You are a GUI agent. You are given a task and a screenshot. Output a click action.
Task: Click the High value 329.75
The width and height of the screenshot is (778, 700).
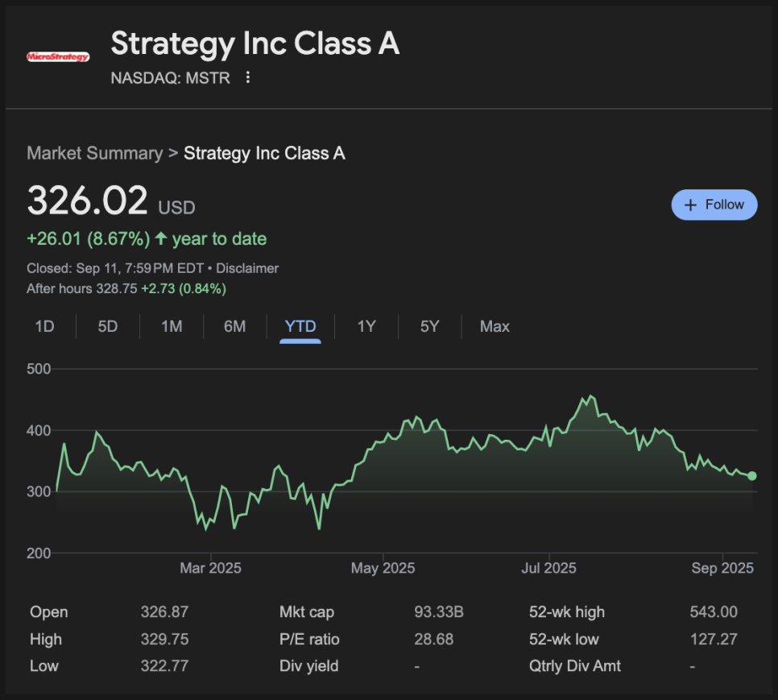point(164,639)
